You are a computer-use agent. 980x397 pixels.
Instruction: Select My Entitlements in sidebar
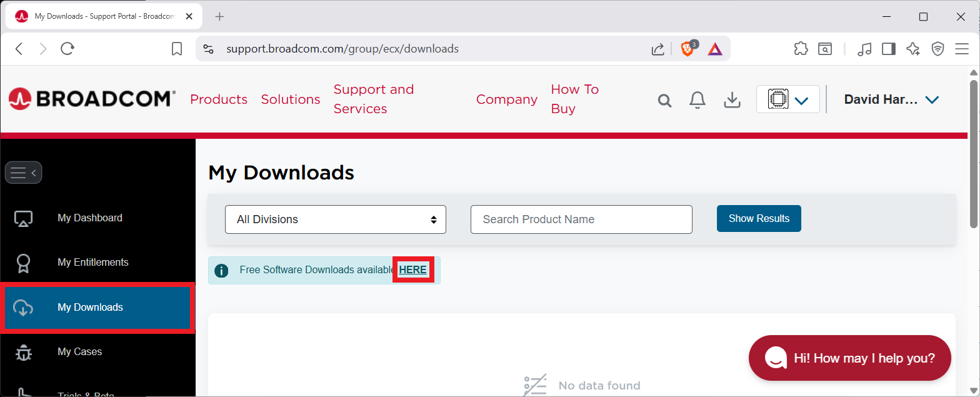(92, 263)
